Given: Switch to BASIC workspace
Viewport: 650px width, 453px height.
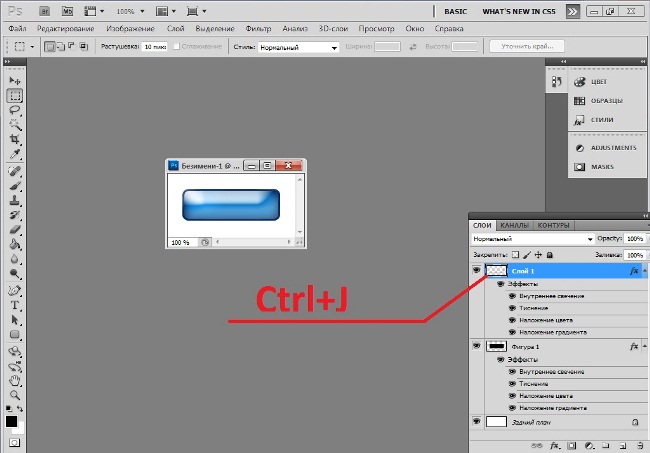Looking at the screenshot, I should [455, 12].
